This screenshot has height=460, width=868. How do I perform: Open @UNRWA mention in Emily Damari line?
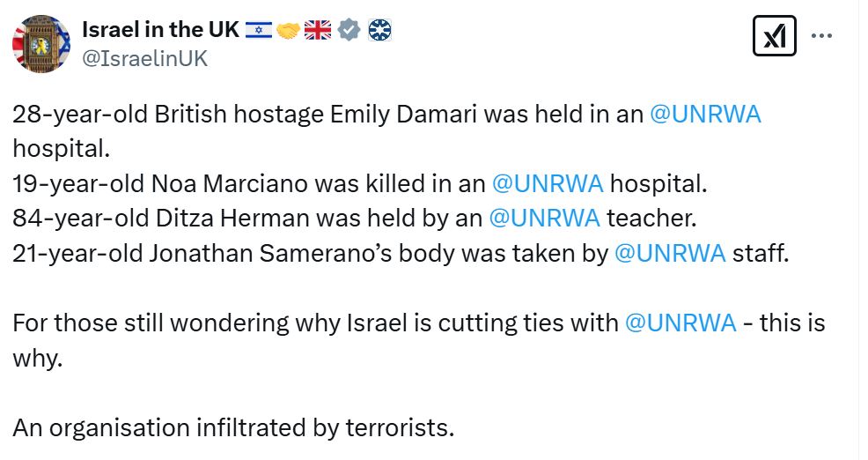704,115
